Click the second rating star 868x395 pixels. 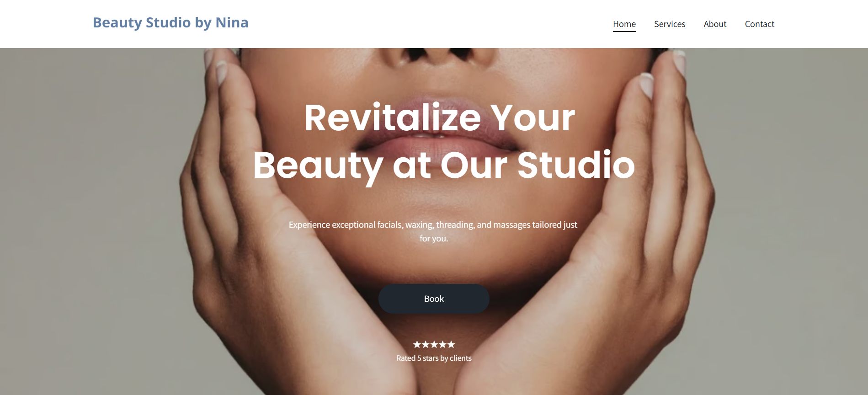pyautogui.click(x=426, y=344)
